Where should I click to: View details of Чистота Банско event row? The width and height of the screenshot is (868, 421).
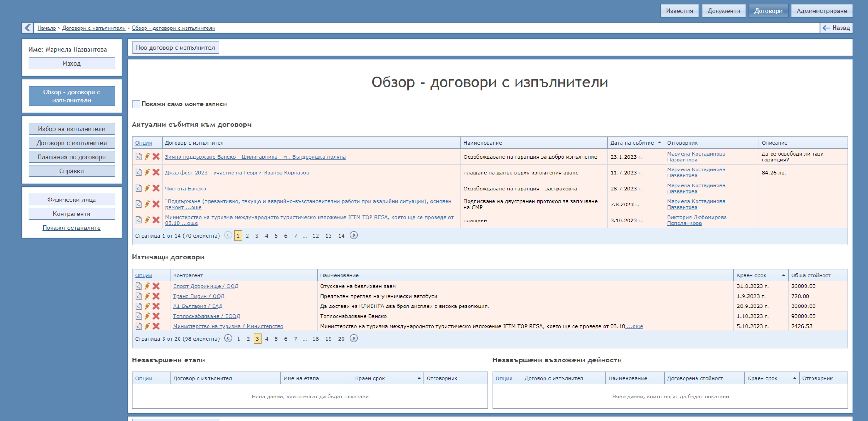tap(139, 188)
